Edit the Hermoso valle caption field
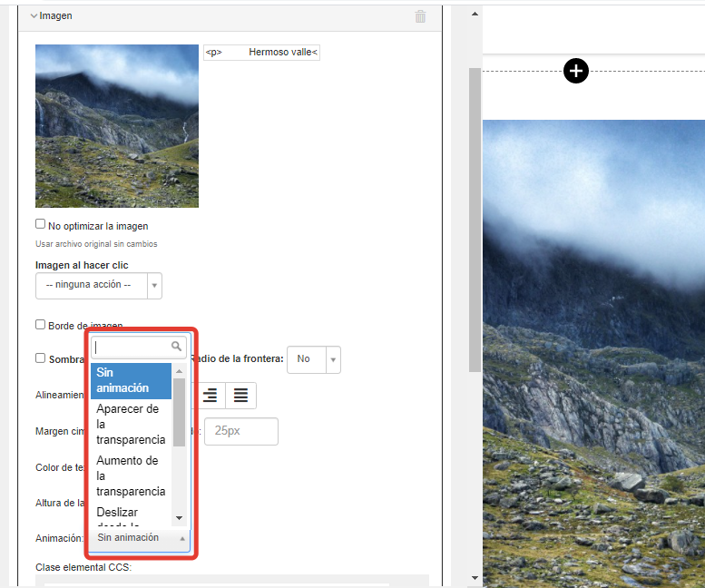Screen dimensions: 705x588 [261, 52]
